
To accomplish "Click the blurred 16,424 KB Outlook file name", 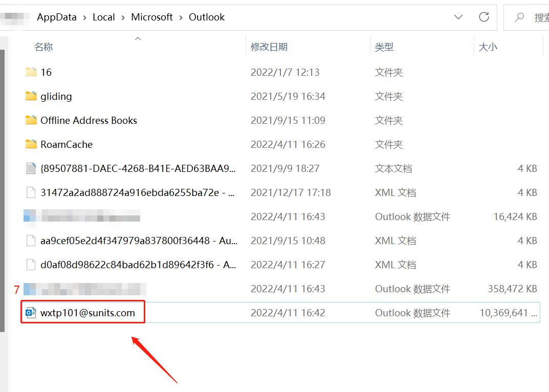I will coord(82,216).
